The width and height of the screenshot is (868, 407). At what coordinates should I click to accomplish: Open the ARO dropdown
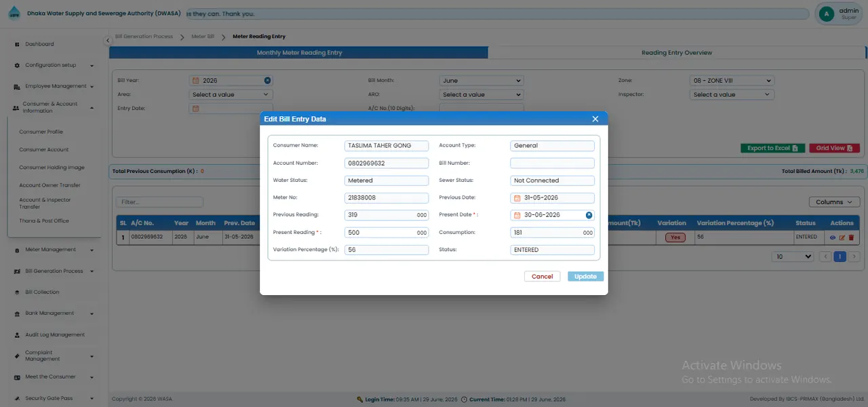(x=481, y=95)
